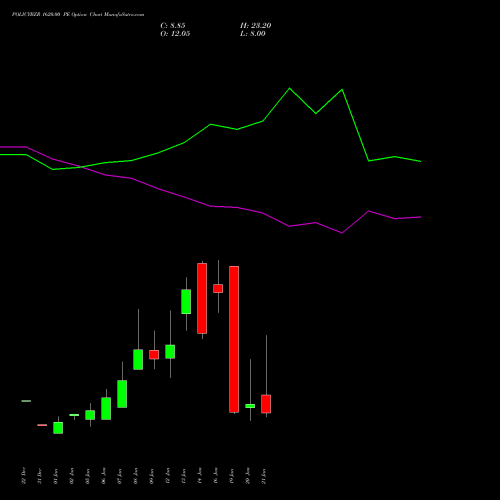Select the close value "C: 8.85"
Viewport: 500px width, 500px height.
(x=173, y=26)
